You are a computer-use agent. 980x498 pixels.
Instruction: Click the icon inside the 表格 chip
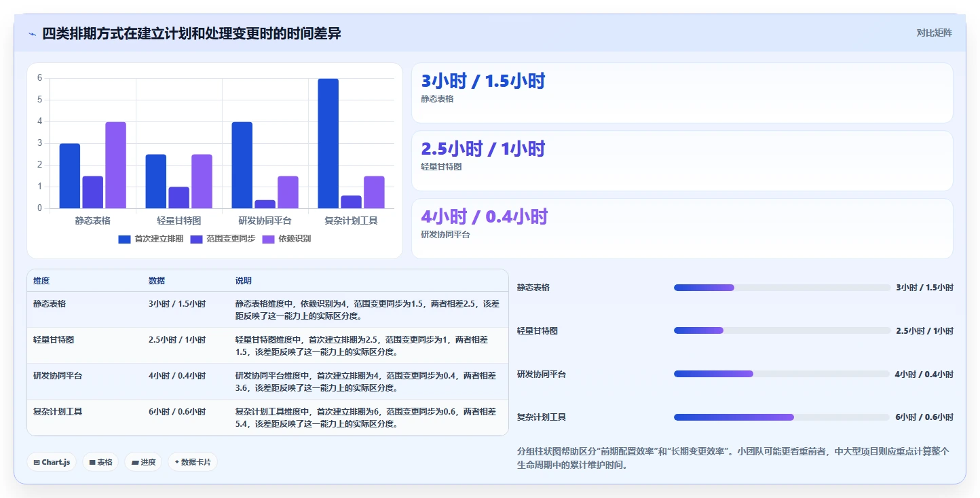pyautogui.click(x=92, y=462)
